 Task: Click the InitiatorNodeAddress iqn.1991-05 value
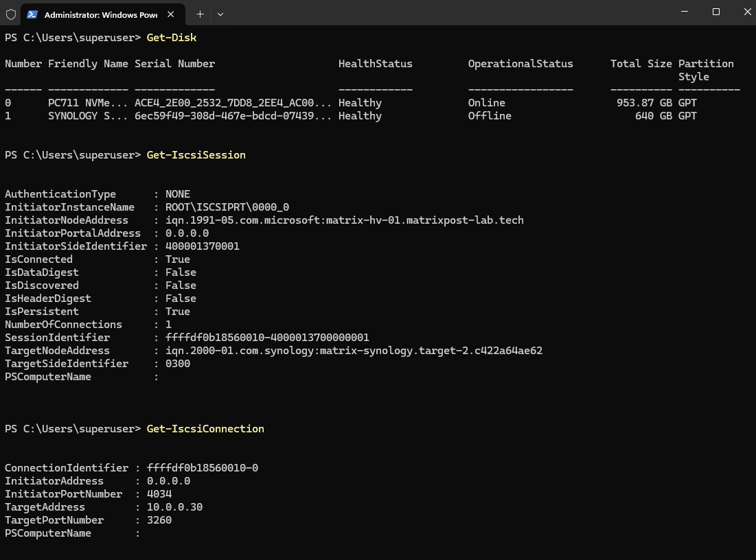(x=344, y=220)
